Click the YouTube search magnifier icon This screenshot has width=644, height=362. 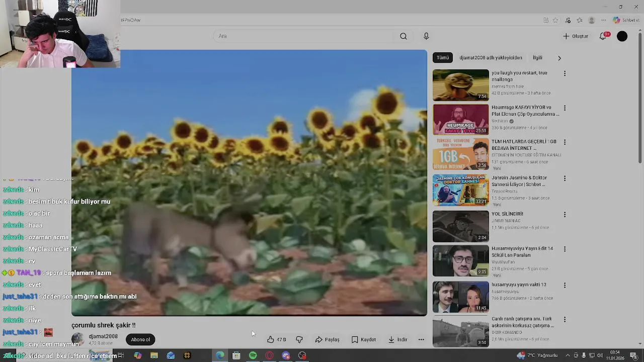(x=404, y=36)
